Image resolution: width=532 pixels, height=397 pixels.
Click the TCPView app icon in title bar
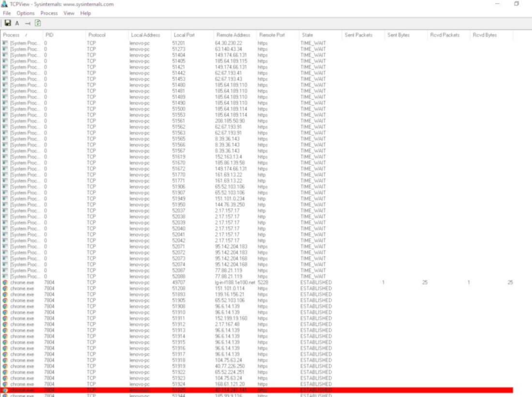[x=4, y=4]
